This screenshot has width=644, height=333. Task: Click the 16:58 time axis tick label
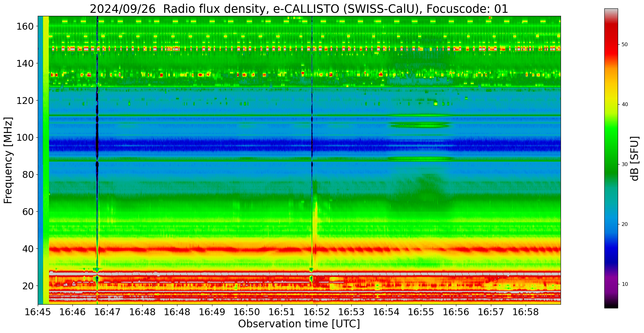[526, 312]
